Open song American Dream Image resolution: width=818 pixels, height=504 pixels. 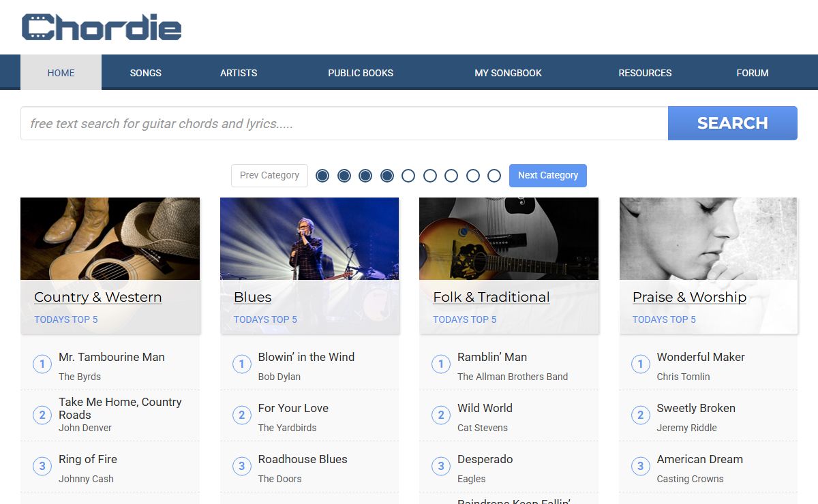[x=700, y=459]
